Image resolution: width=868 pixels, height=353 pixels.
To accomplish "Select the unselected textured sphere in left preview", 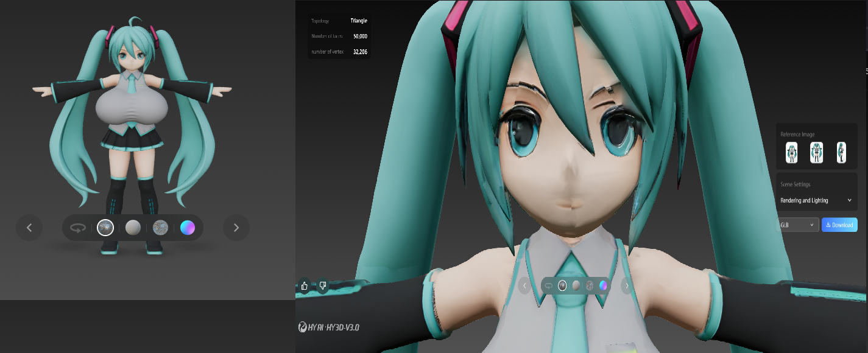I will pos(160,228).
